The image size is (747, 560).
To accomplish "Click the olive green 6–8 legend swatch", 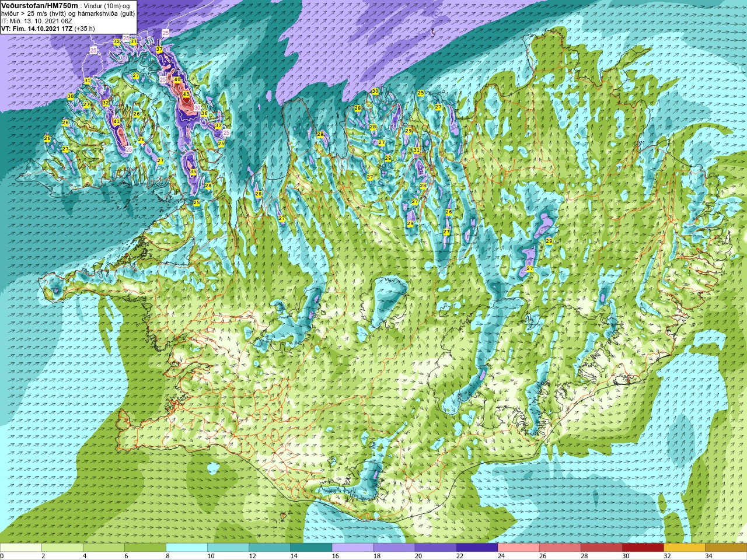I will click(x=145, y=548).
